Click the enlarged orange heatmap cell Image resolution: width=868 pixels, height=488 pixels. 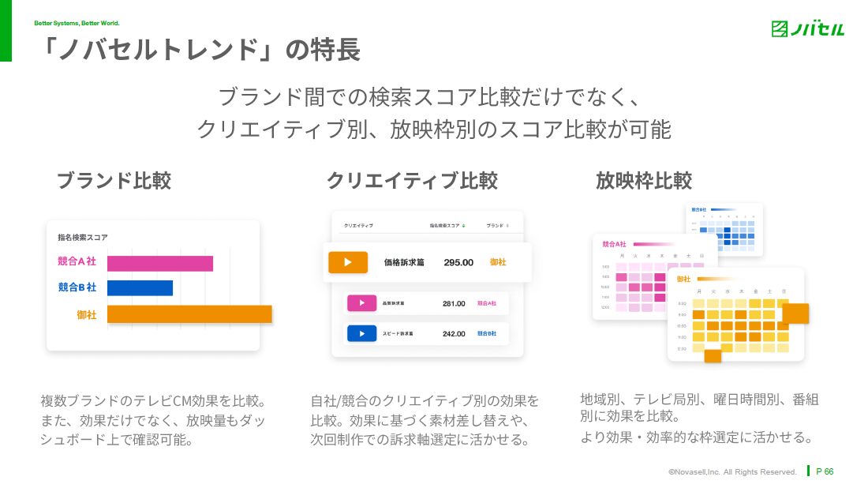(795, 313)
